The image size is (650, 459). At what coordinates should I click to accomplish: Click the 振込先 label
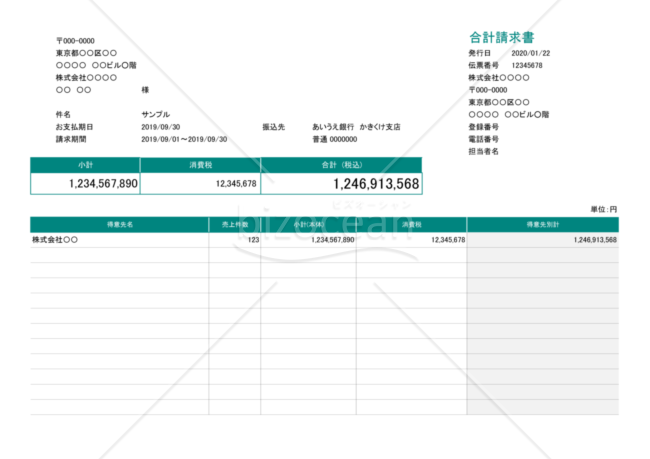pyautogui.click(x=274, y=127)
